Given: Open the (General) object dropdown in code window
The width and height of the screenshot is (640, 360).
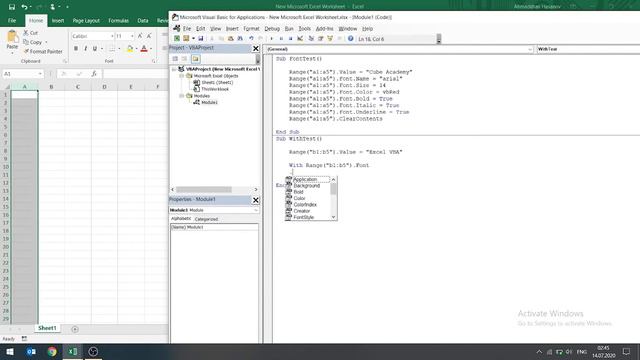Looking at the screenshot, I should point(530,49).
